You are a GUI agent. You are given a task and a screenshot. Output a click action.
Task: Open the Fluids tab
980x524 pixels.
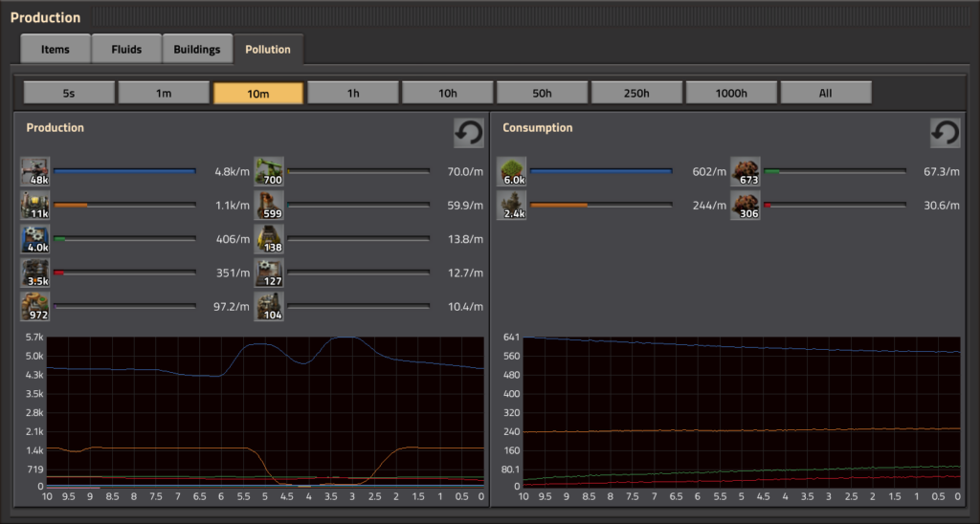click(126, 50)
